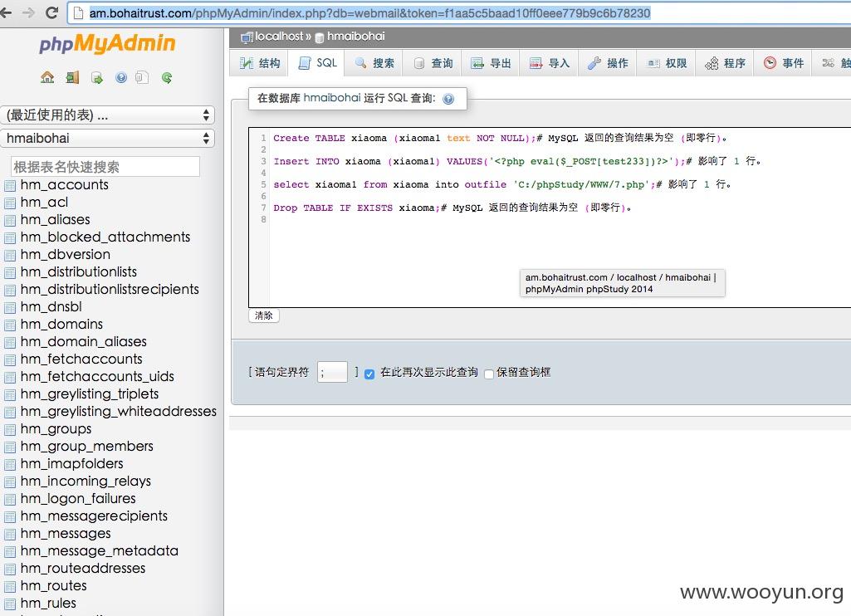Screen dimensions: 851x616
Task: Click table icon beside hm_groups
Action: point(10,429)
